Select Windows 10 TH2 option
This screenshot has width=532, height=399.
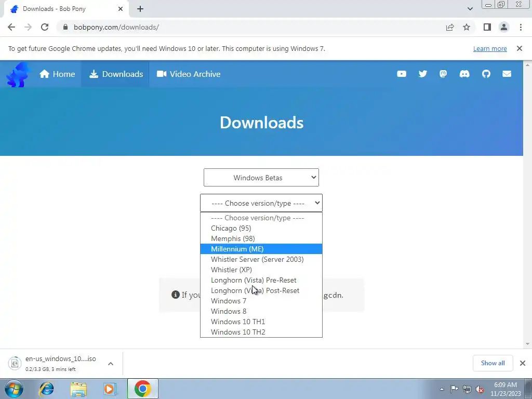click(261, 332)
